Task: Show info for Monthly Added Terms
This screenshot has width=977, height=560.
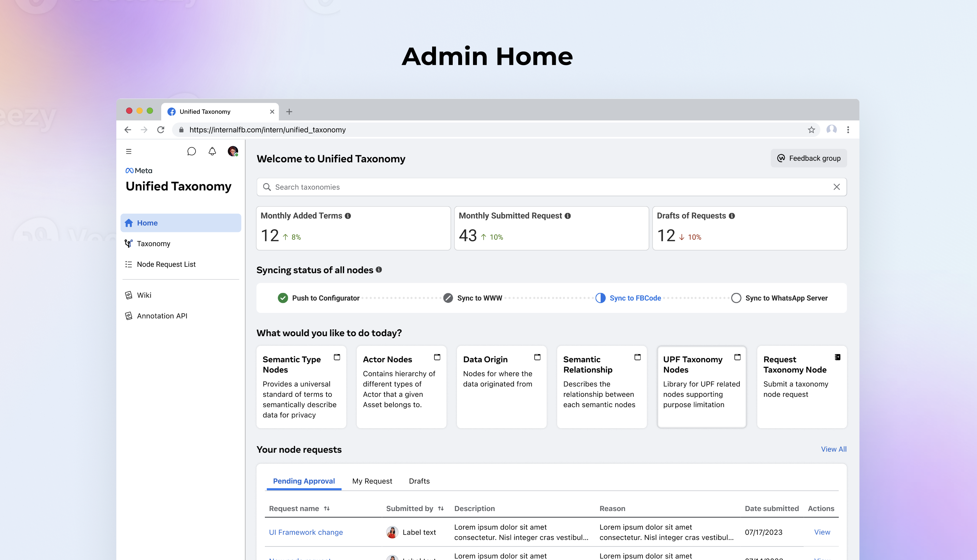Action: click(348, 216)
